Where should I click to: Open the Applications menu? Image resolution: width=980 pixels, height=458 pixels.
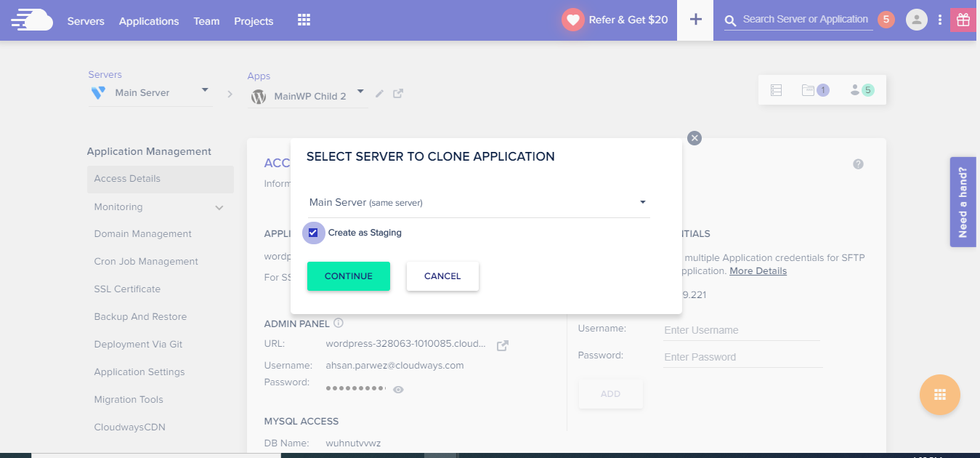click(x=149, y=21)
